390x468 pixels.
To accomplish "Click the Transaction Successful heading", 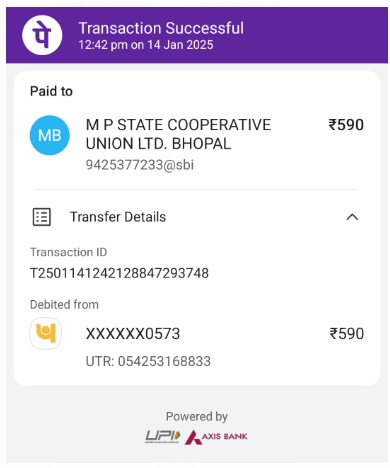I will click(161, 28).
